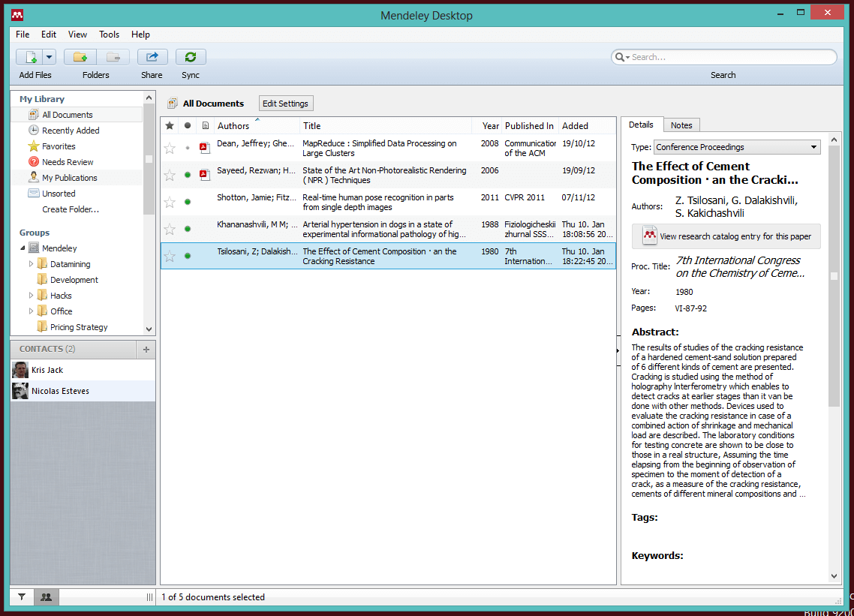Create a folder using the Folders toolbar icon
Image resolution: width=854 pixels, height=616 pixels.
(80, 56)
